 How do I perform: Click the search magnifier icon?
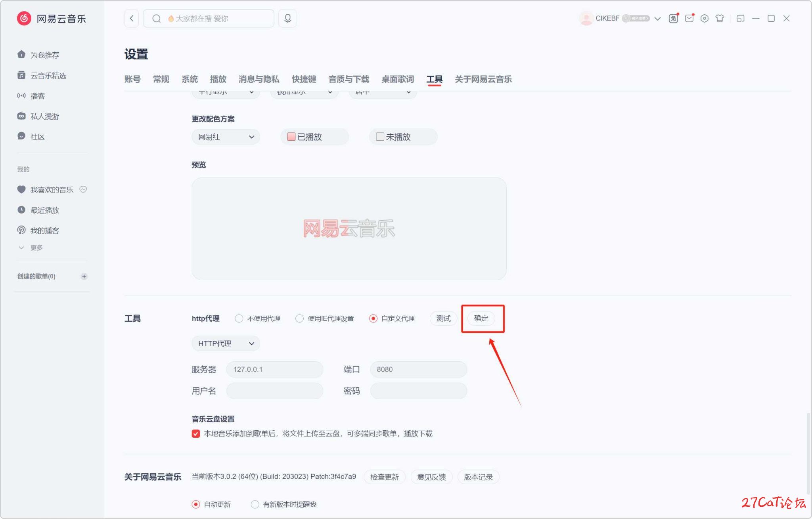pos(157,19)
